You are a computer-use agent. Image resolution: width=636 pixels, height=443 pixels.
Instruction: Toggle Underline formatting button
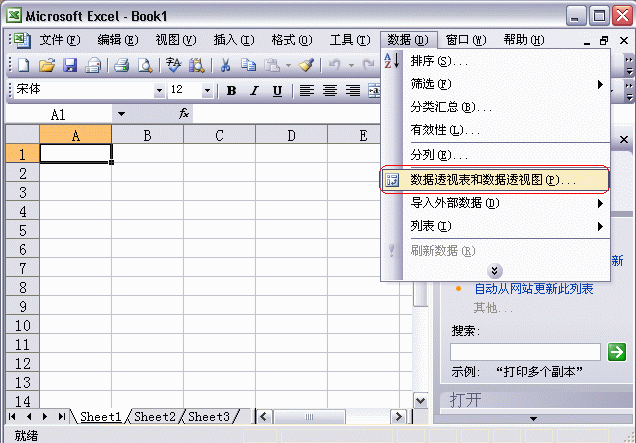[x=277, y=90]
